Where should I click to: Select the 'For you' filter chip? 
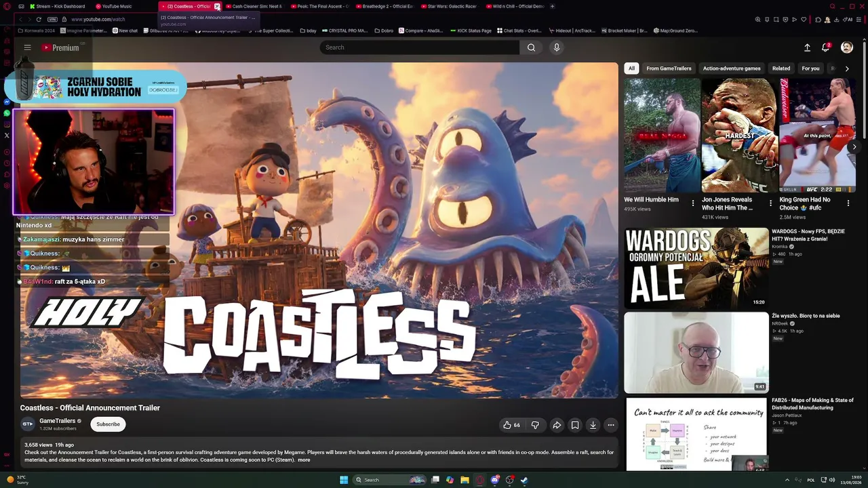point(810,68)
